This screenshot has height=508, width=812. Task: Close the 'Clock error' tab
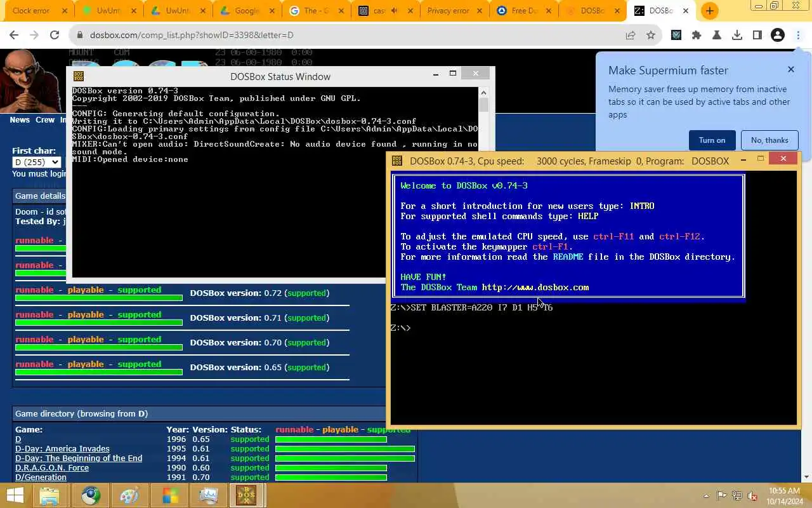pos(64,11)
